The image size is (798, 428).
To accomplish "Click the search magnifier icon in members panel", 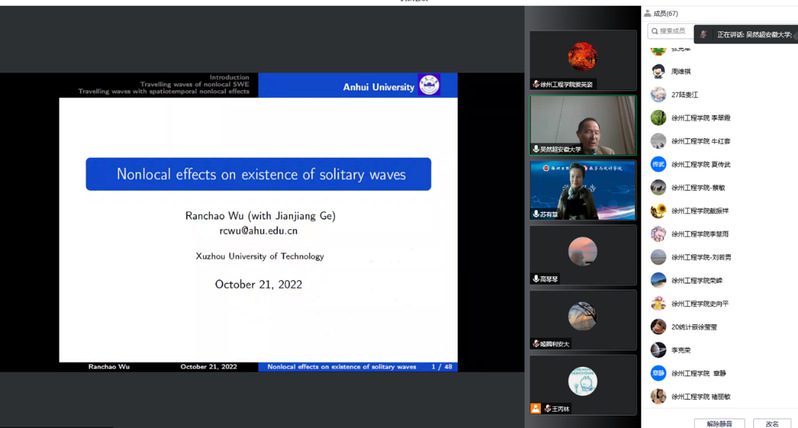I will coord(653,31).
